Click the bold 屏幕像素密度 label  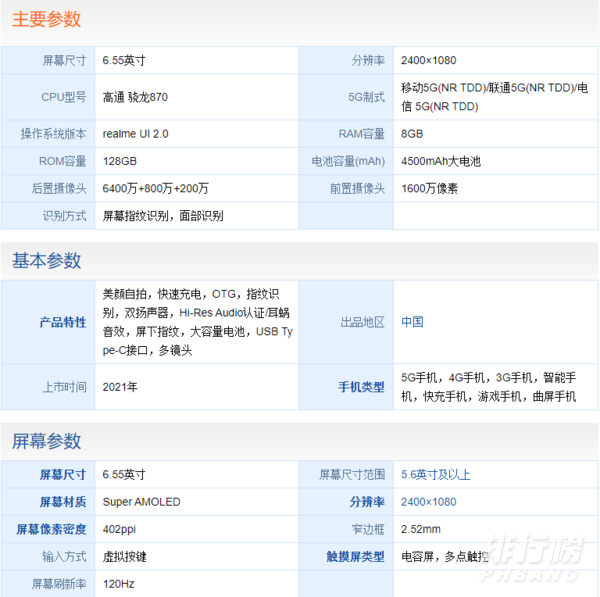tap(51, 529)
